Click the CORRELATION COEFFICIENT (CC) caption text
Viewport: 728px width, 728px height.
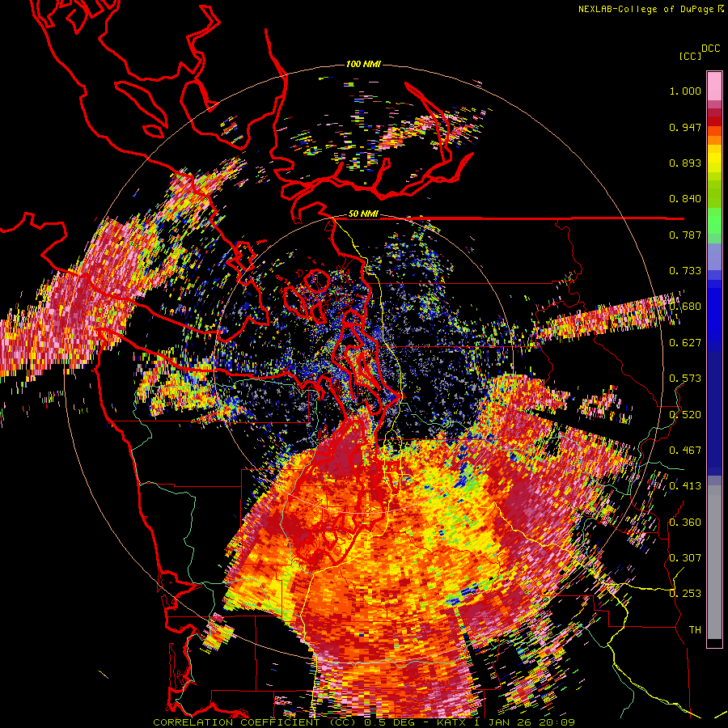point(254,722)
